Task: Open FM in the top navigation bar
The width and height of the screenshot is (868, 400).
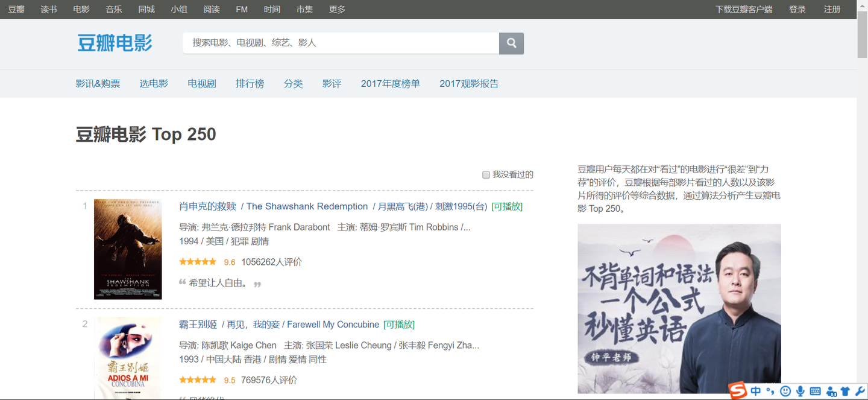Action: tap(242, 10)
